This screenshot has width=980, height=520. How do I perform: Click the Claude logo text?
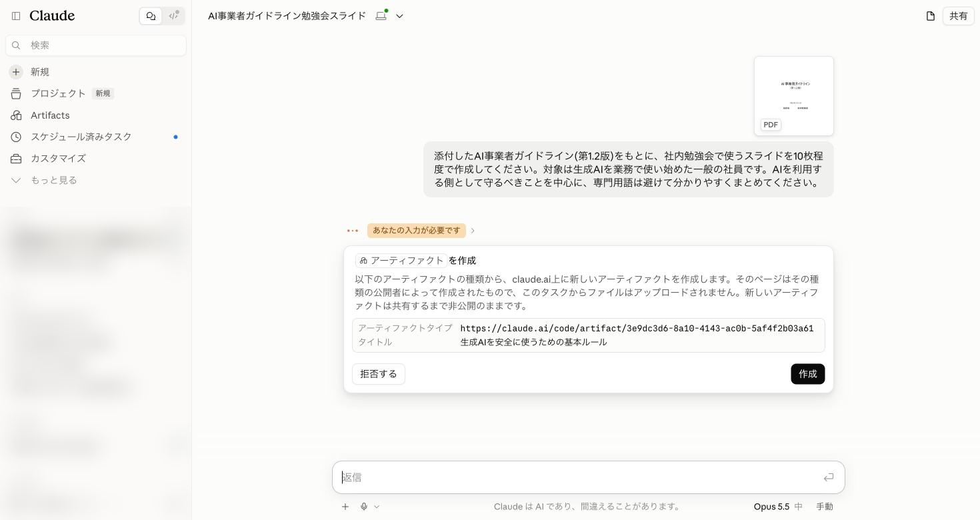pos(52,16)
